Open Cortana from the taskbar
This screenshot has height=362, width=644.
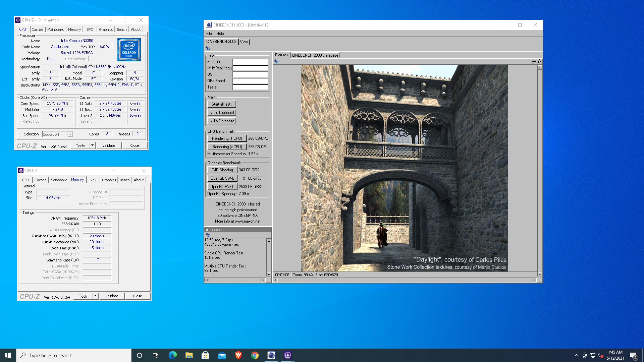click(140, 355)
